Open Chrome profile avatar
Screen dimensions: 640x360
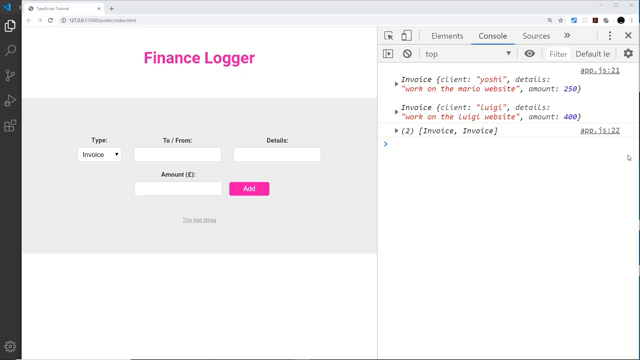(x=621, y=20)
